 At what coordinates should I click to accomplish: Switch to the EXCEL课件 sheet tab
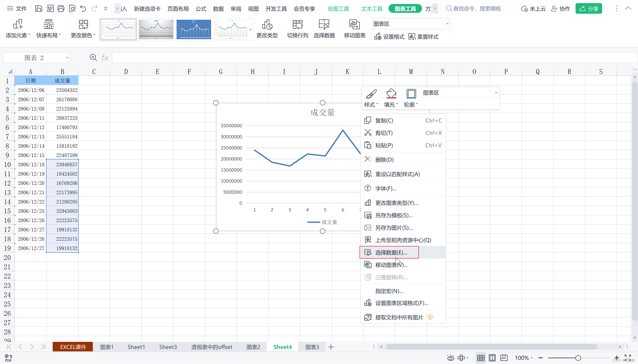pyautogui.click(x=73, y=347)
